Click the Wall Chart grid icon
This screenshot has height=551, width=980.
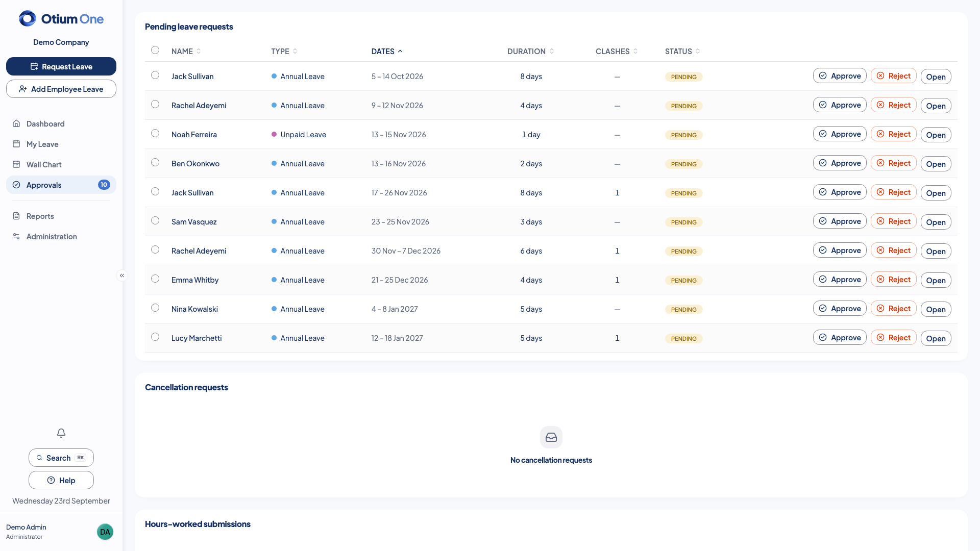(16, 164)
